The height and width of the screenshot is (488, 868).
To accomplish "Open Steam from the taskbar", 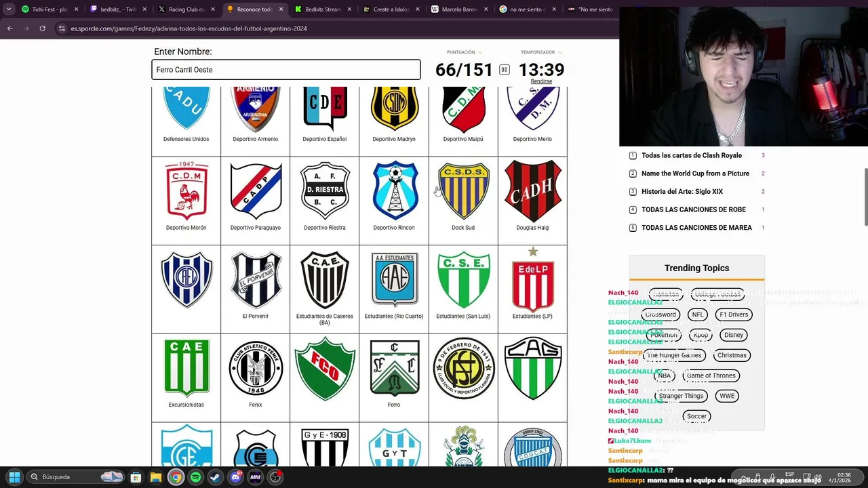I will [215, 477].
